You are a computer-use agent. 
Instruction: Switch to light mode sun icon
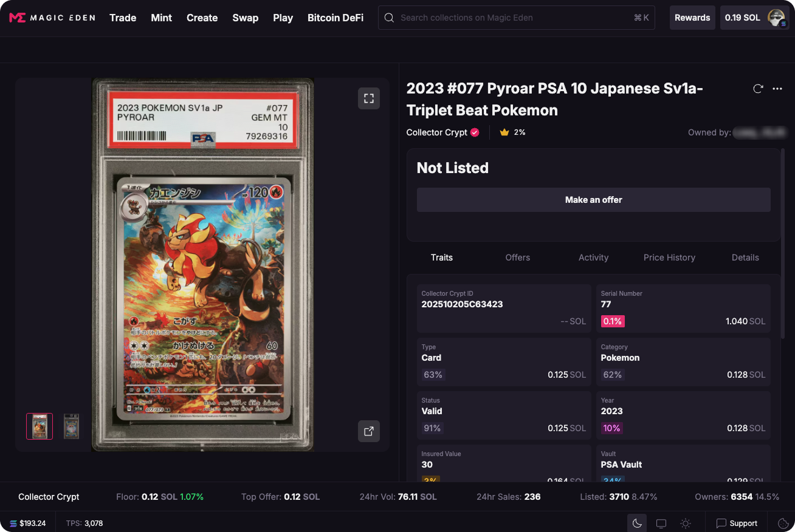point(686,523)
